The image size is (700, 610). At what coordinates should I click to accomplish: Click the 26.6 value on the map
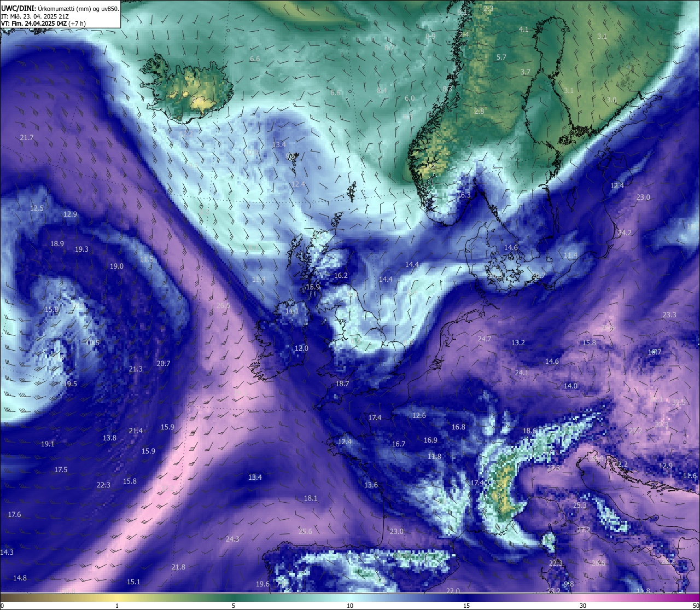(x=223, y=306)
